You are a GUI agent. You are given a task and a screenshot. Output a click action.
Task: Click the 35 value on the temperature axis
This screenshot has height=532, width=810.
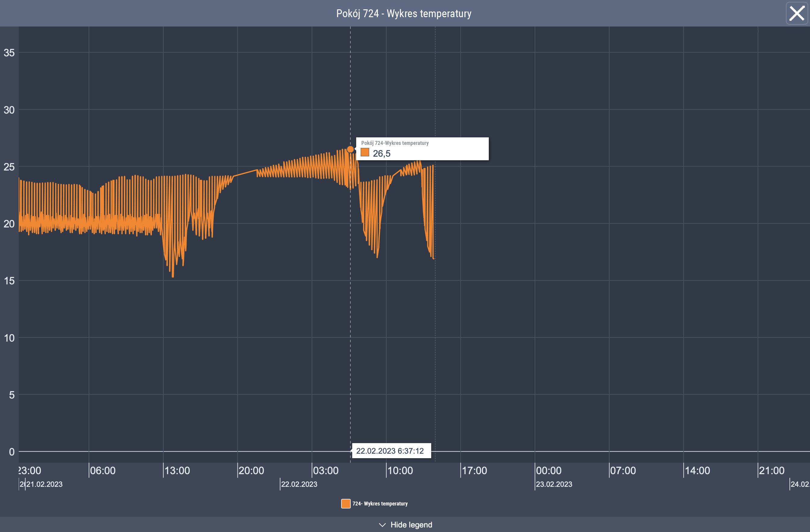click(x=9, y=53)
